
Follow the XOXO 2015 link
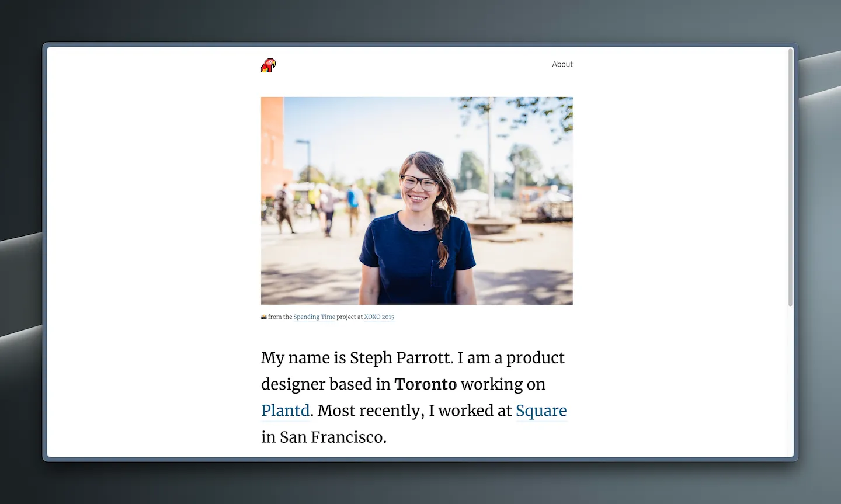tap(380, 317)
